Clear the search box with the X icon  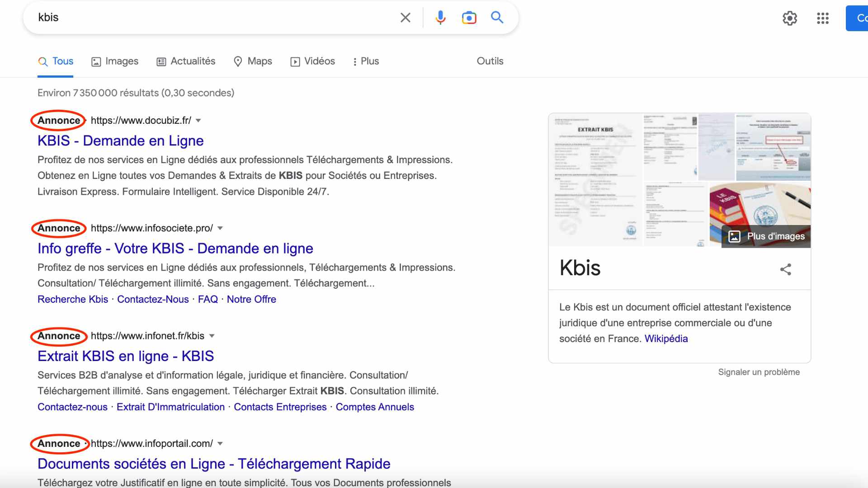tap(406, 18)
